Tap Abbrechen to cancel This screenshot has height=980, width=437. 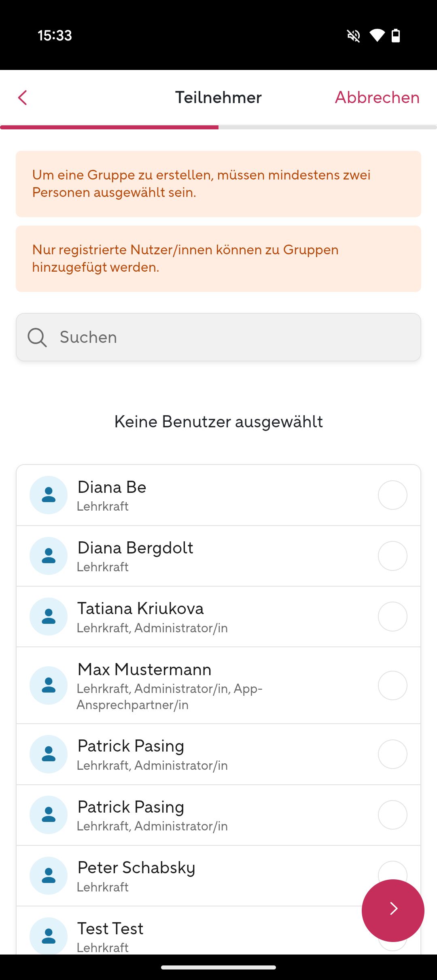[x=377, y=97]
